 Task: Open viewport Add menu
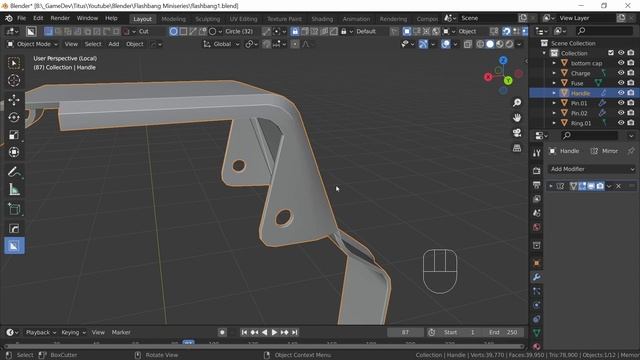(x=114, y=44)
